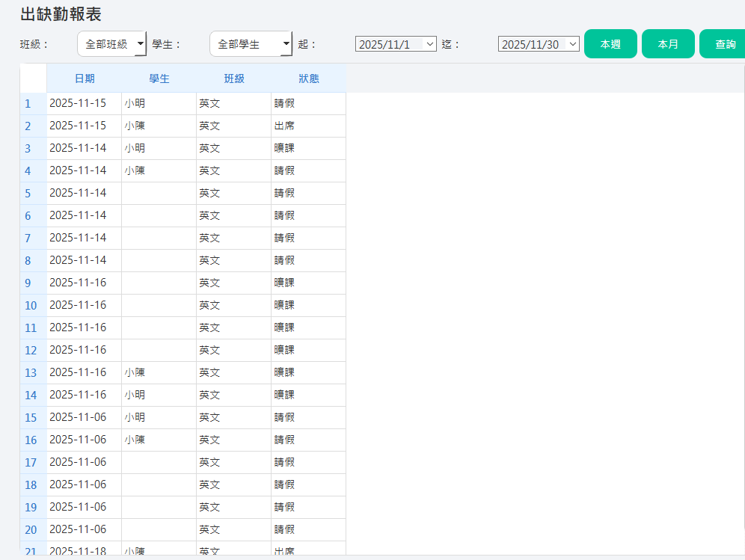Select the 2025-11-06 date cell in row 15
This screenshot has height=560, width=745.
[x=83, y=417]
